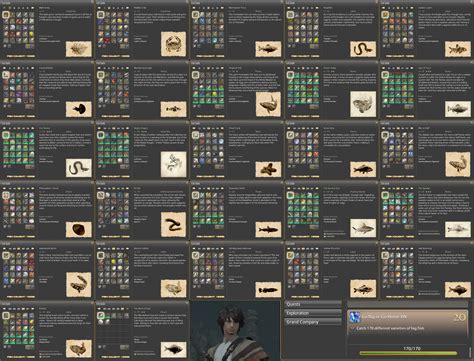Image resolution: width=474 pixels, height=361 pixels.
Task: Click the crab illustration picture
Action: point(173,44)
